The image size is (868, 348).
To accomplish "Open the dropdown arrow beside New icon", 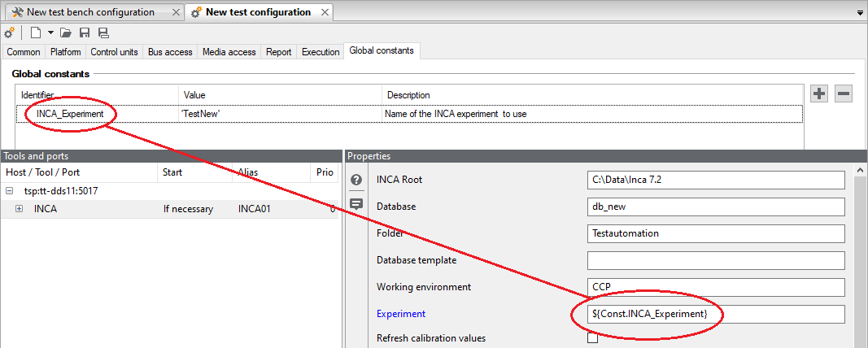I will tap(50, 32).
